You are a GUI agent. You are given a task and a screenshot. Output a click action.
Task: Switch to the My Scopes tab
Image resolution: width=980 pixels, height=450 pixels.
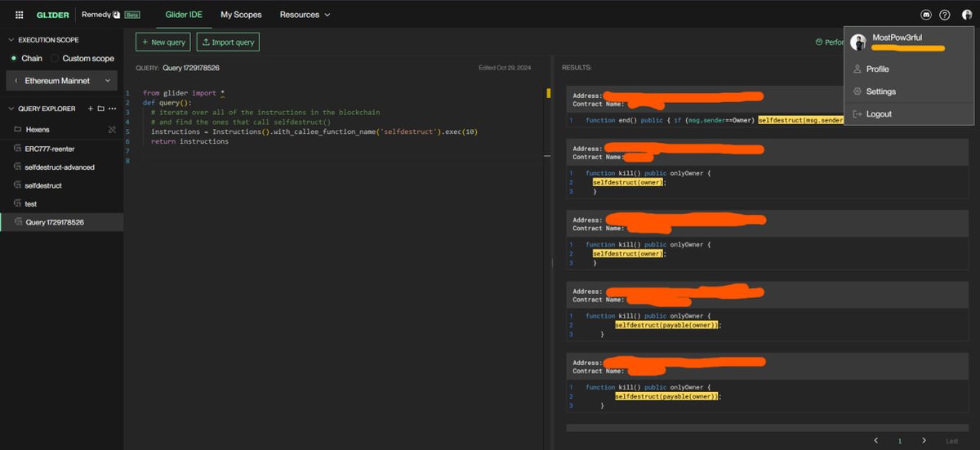click(241, 15)
